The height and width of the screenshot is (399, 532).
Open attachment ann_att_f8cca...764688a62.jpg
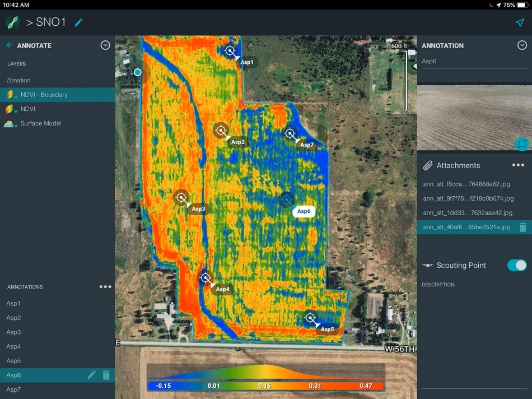[466, 184]
